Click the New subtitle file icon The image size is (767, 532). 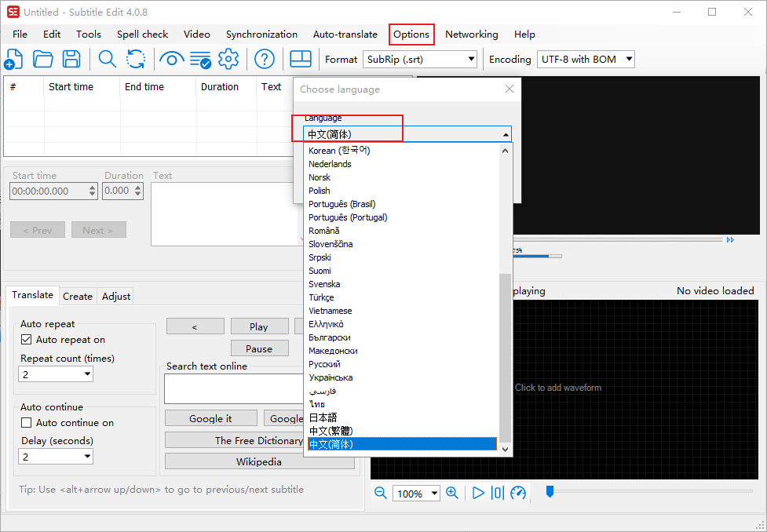click(13, 59)
